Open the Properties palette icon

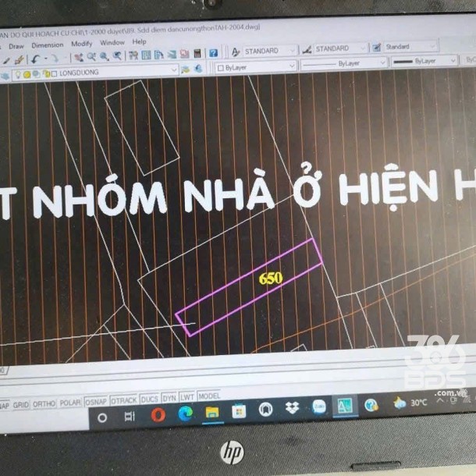(x=133, y=55)
